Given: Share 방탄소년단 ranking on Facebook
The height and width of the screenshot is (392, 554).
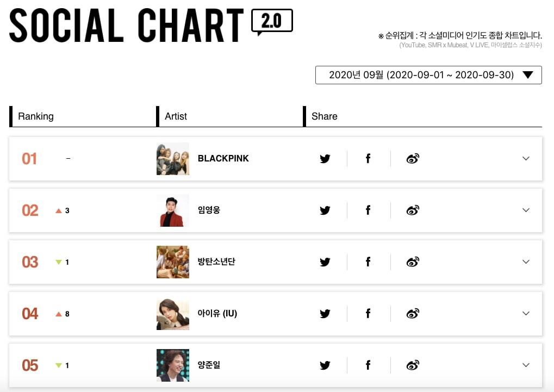Looking at the screenshot, I should point(368,262).
